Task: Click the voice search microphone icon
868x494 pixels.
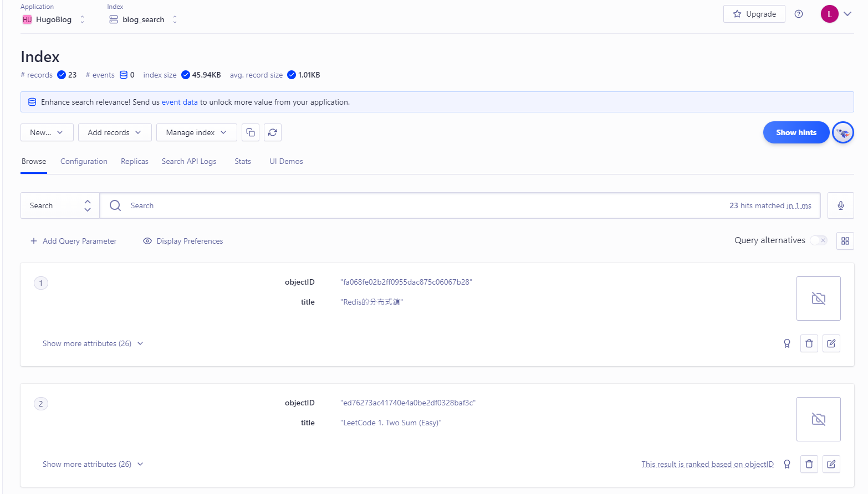Action: (840, 205)
